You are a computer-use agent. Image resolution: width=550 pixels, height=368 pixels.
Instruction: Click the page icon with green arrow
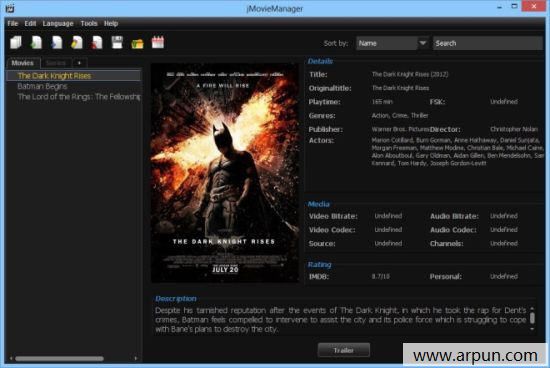(x=36, y=42)
